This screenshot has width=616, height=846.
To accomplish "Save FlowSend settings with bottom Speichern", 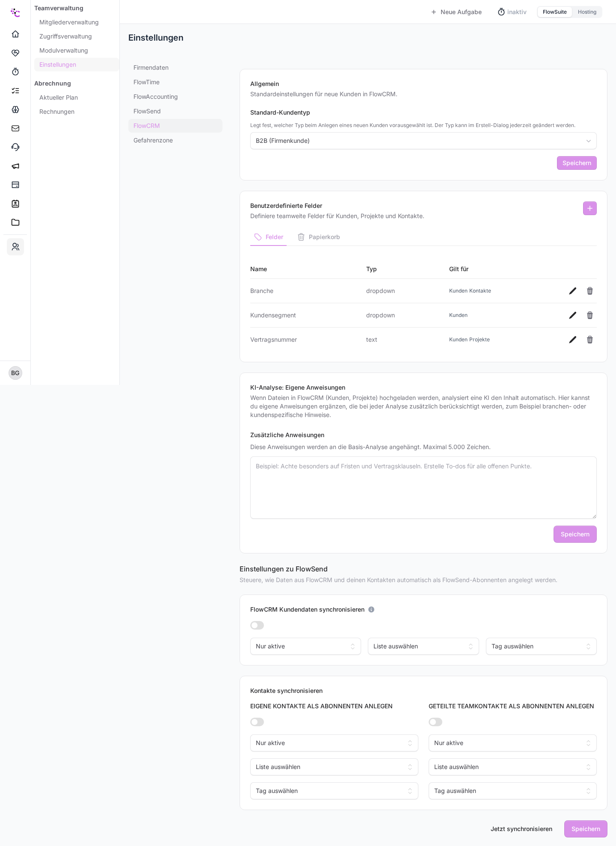I will click(586, 829).
